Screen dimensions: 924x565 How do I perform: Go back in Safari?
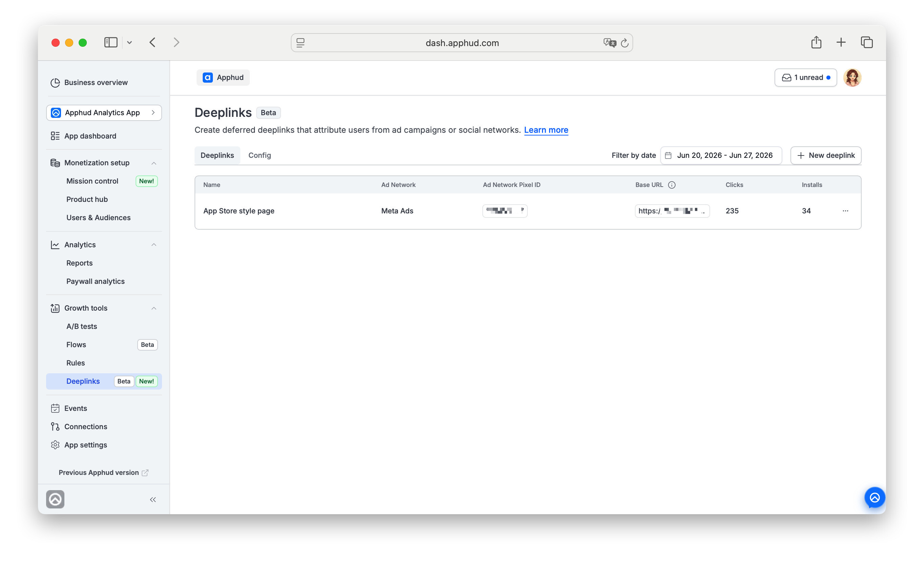pos(152,42)
